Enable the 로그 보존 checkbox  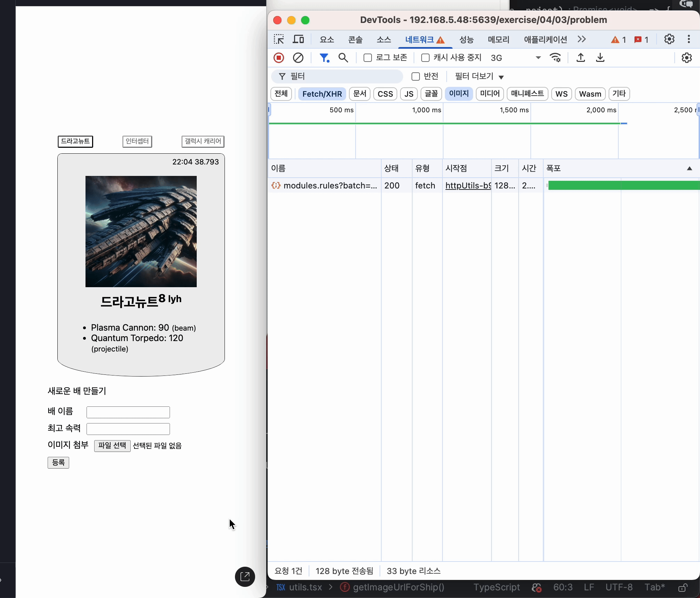coord(368,58)
